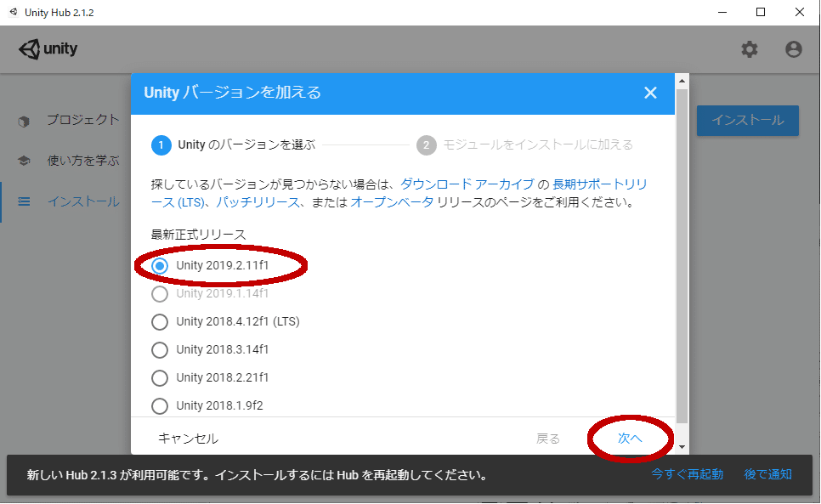The width and height of the screenshot is (821, 504).
Task: Select Unity 2018.3.14f1 radio button
Action: pos(160,349)
